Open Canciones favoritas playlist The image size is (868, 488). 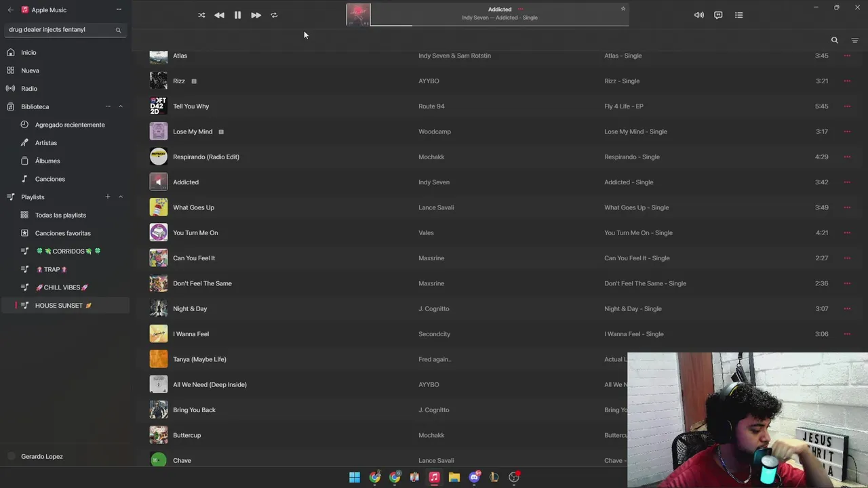click(63, 233)
